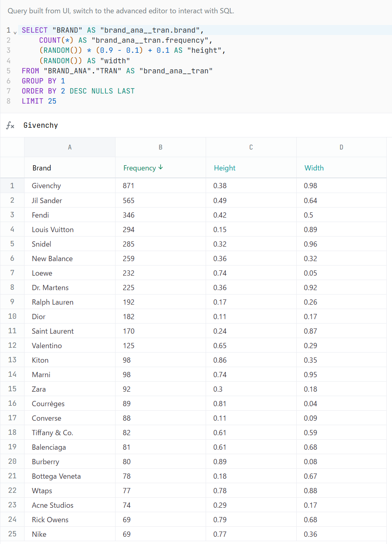
Task: Select row number 1
Action: pos(12,186)
